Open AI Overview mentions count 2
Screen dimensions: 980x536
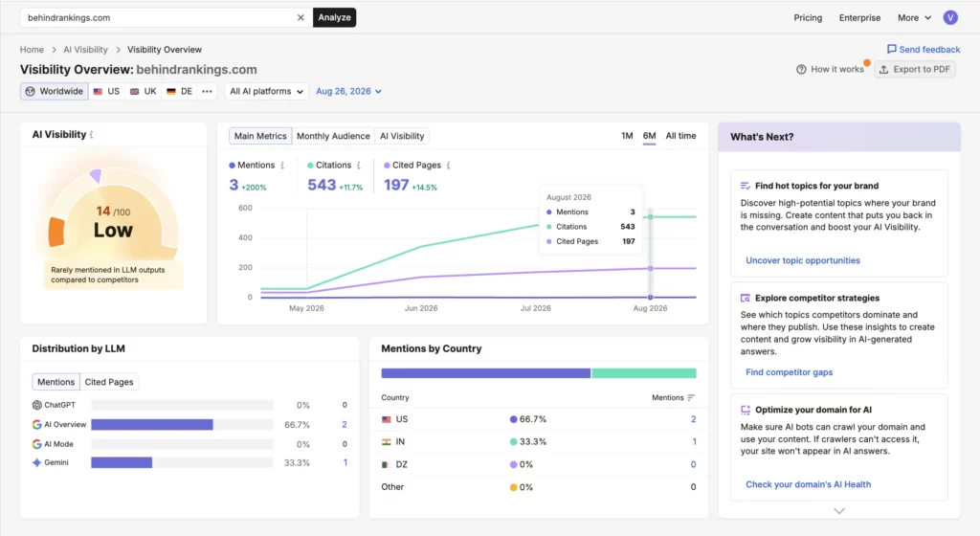coord(345,425)
